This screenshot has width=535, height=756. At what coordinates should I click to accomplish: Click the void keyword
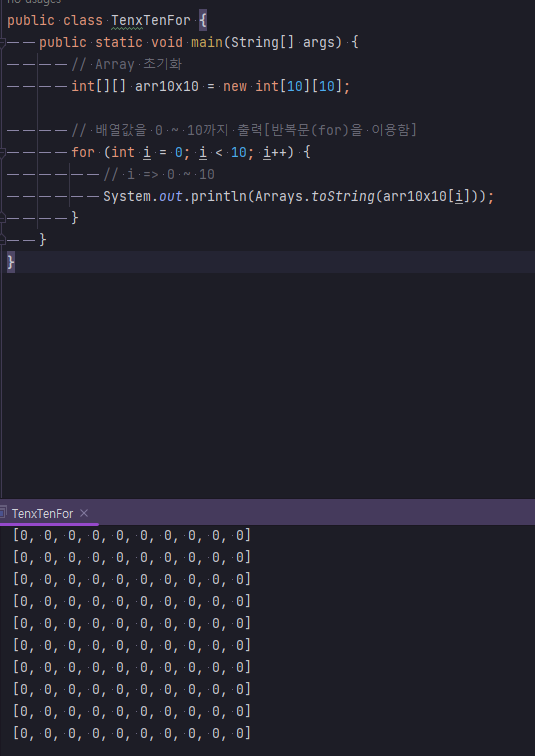167,42
